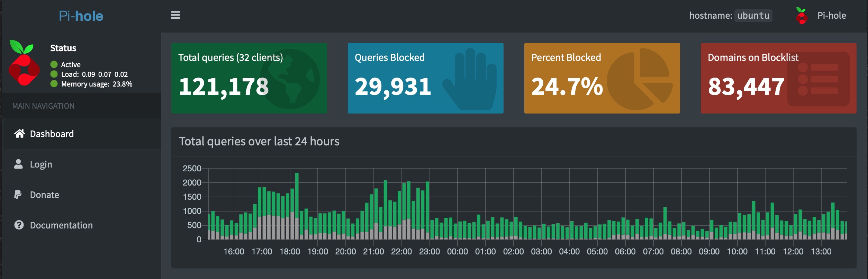
Task: Click the PayPal icon beside Donate
Action: 18,195
